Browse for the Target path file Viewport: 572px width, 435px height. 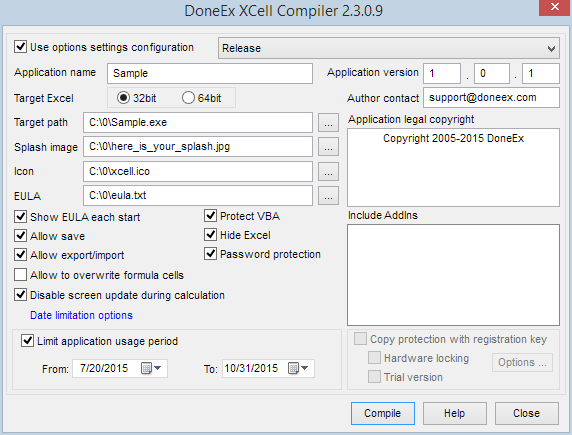pyautogui.click(x=328, y=123)
